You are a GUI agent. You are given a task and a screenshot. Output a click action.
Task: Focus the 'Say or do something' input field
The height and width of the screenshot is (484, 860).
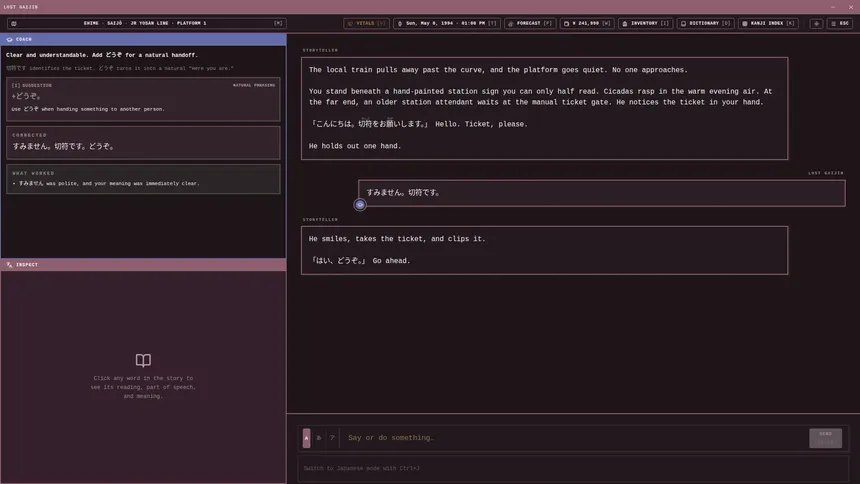[x=573, y=438]
